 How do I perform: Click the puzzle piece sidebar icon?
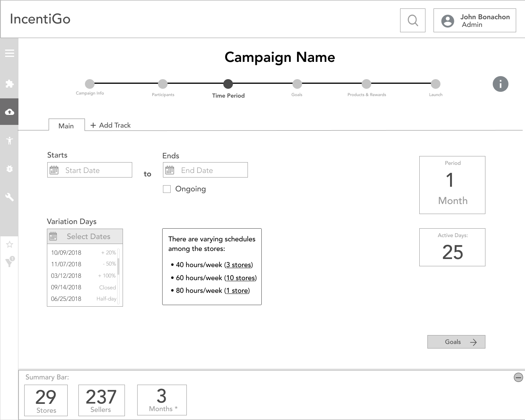pos(10,84)
